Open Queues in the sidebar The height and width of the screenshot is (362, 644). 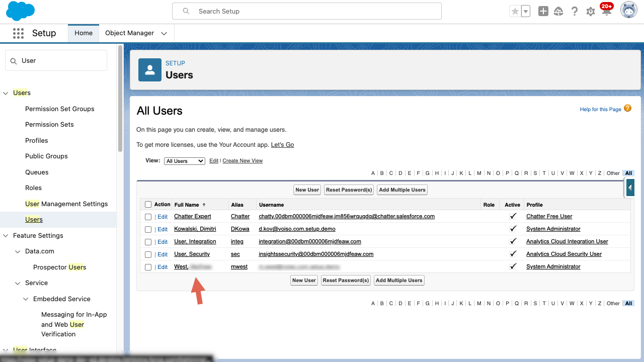(x=37, y=172)
